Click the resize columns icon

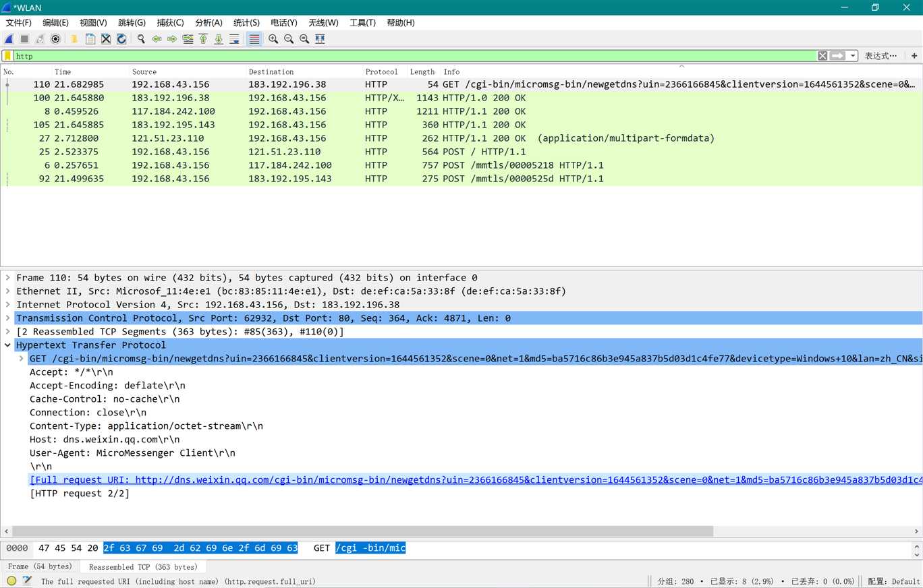[x=320, y=39]
